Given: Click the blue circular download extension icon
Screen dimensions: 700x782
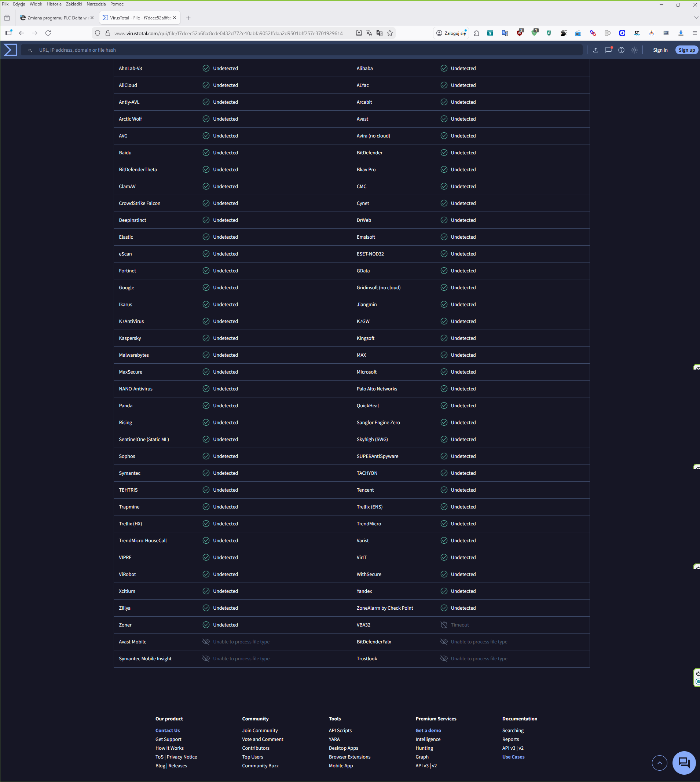Looking at the screenshot, I should coord(622,33).
